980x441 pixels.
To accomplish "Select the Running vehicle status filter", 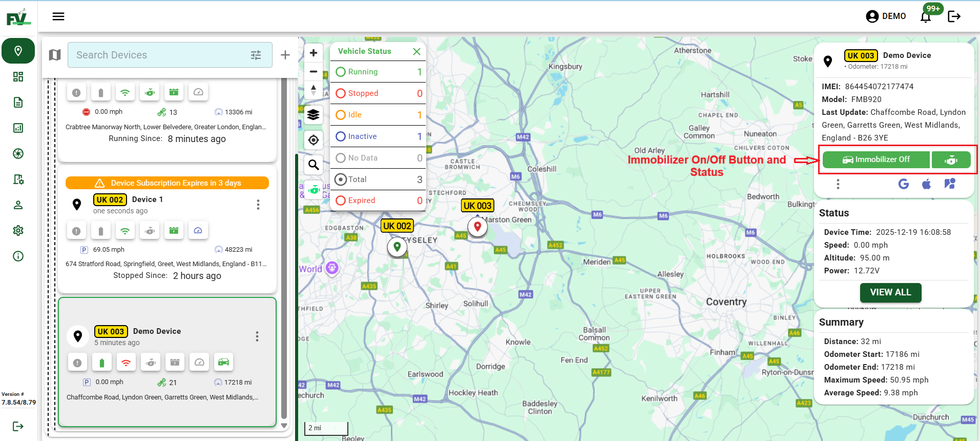I will [363, 72].
